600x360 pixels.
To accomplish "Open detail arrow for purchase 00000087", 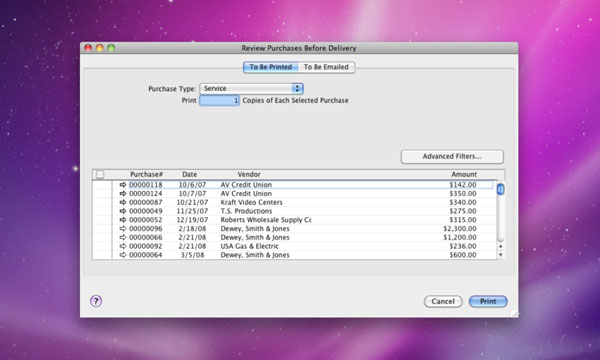I will tap(123, 202).
